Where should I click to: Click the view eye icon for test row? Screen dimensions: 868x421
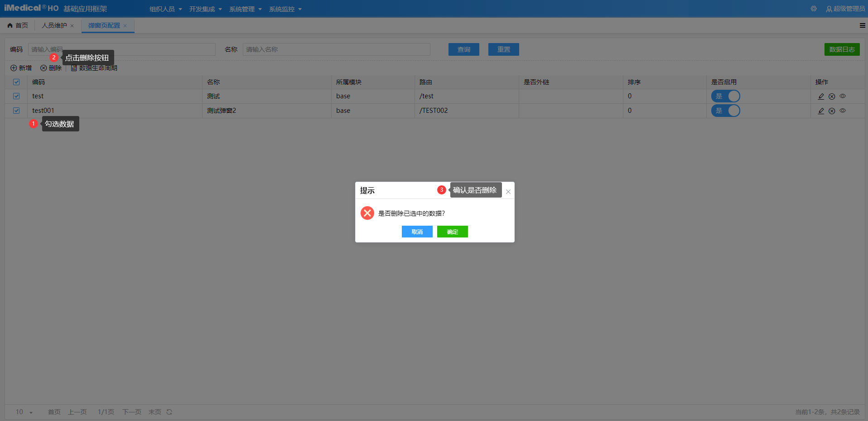tap(843, 96)
